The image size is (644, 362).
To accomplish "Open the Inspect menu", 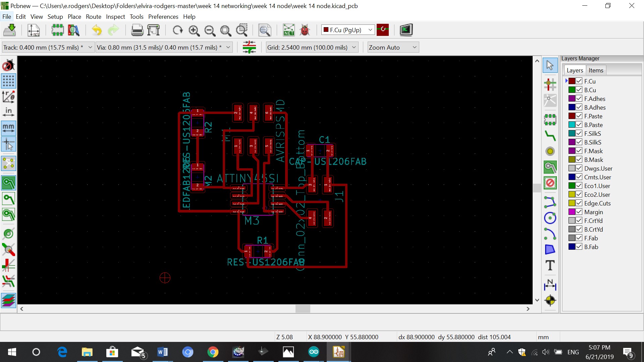I will [x=115, y=17].
